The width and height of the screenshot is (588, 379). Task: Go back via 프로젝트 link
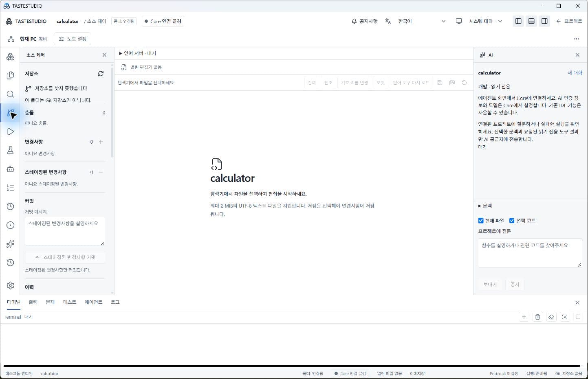click(x=569, y=21)
